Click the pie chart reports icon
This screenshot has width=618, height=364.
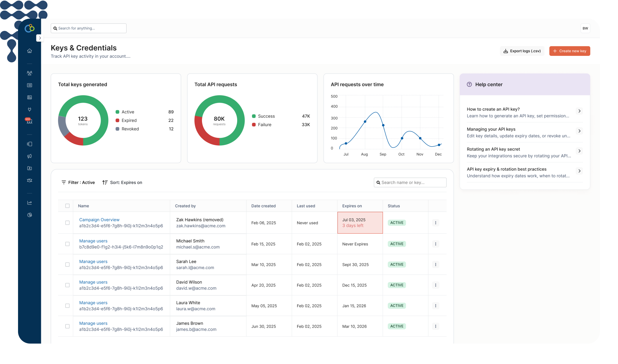[29, 215]
